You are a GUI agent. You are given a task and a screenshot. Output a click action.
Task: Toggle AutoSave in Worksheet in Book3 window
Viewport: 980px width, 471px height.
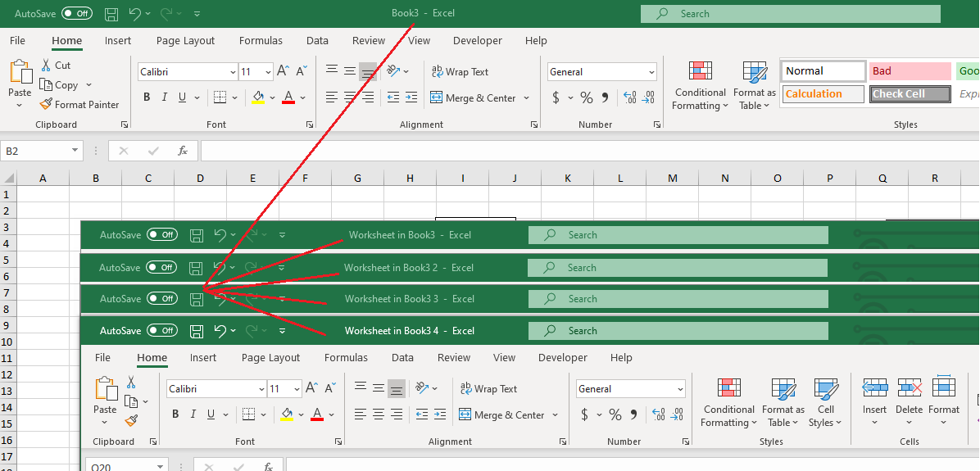click(162, 235)
